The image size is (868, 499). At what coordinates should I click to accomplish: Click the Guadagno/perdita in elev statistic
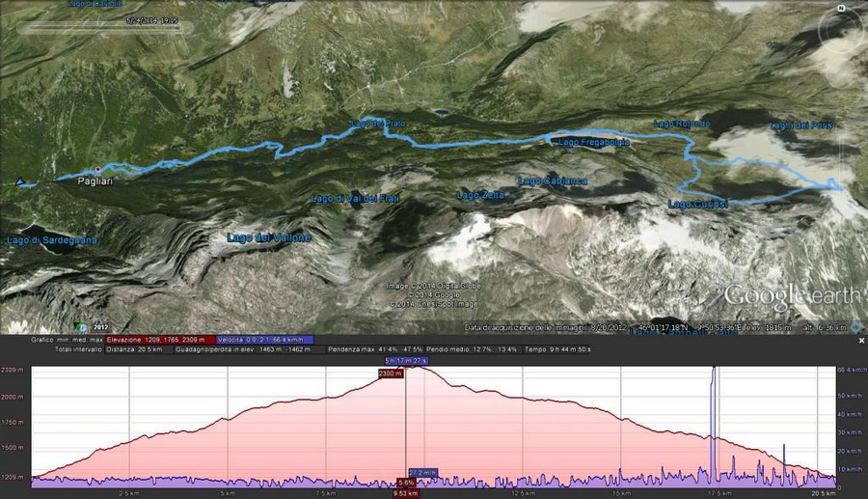point(243,349)
